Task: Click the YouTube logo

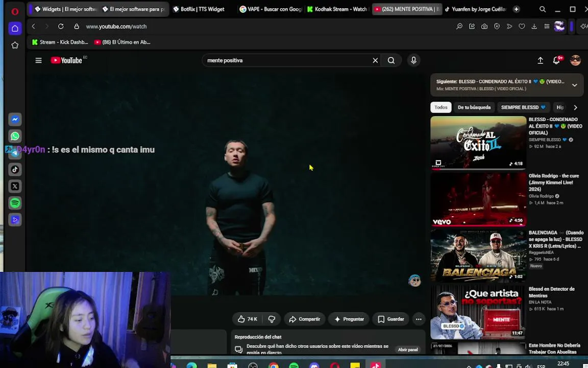Action: click(x=66, y=60)
